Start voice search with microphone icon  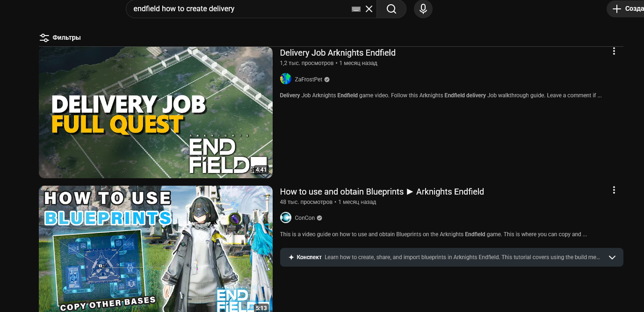[423, 9]
